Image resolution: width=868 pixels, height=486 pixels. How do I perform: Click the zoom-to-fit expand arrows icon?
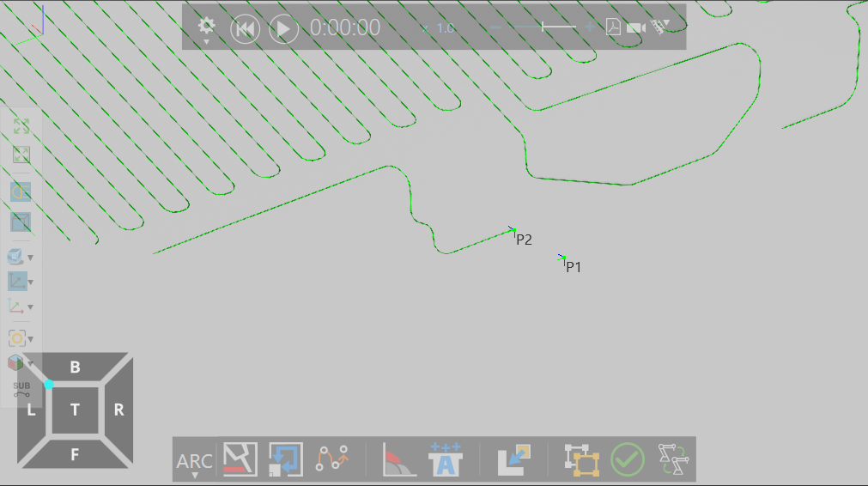click(21, 126)
